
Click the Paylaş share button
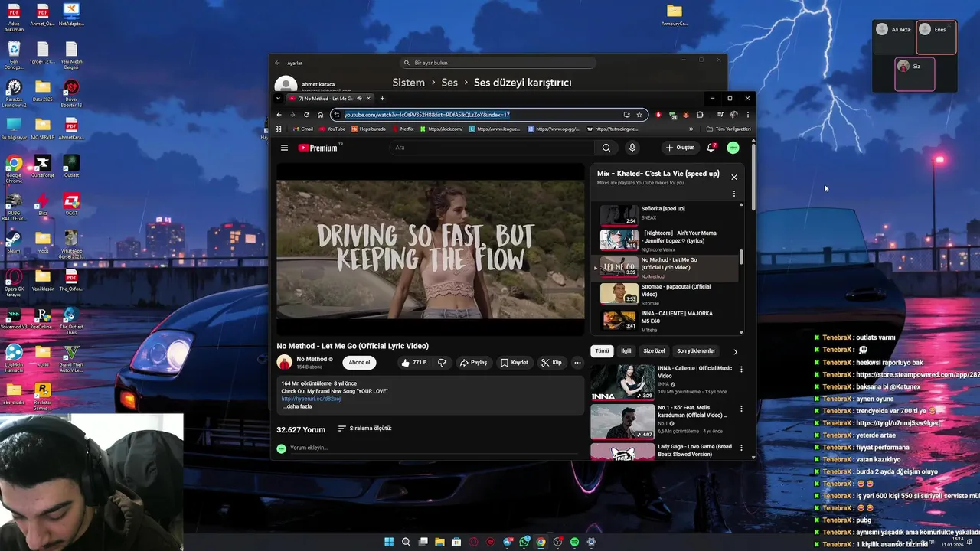(x=473, y=363)
